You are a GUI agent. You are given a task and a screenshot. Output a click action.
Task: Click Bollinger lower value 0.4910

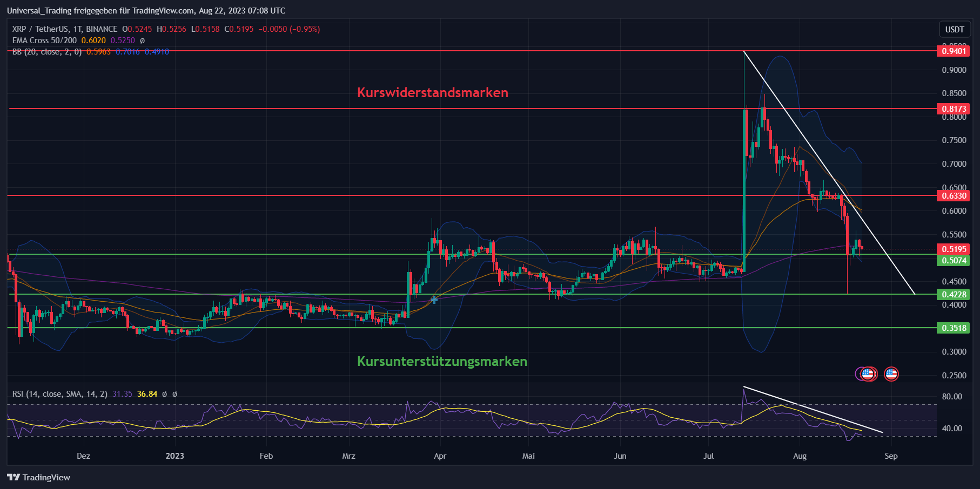click(x=157, y=52)
